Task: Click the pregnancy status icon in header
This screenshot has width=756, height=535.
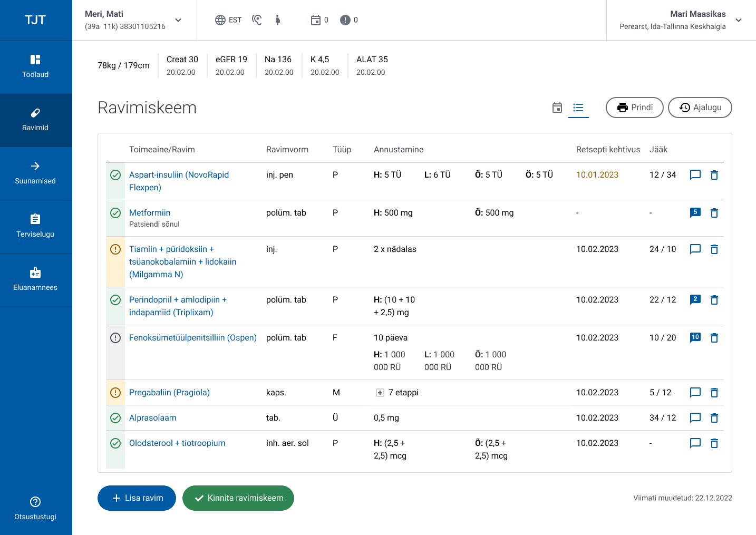Action: click(278, 20)
